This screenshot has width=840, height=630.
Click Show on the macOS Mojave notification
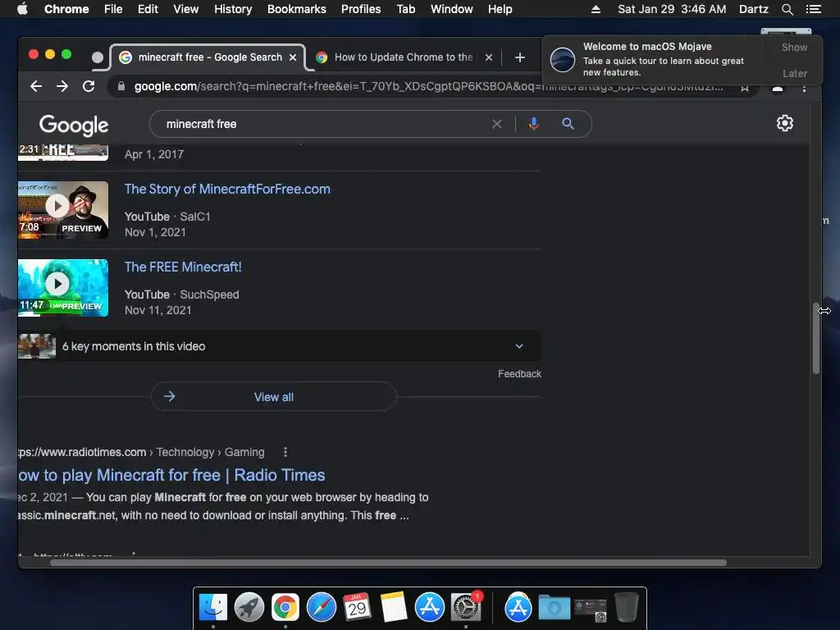coord(794,47)
